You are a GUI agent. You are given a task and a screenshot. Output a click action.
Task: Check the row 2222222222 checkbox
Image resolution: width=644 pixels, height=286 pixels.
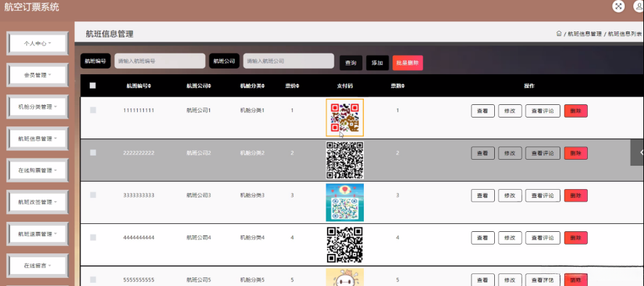93,152
